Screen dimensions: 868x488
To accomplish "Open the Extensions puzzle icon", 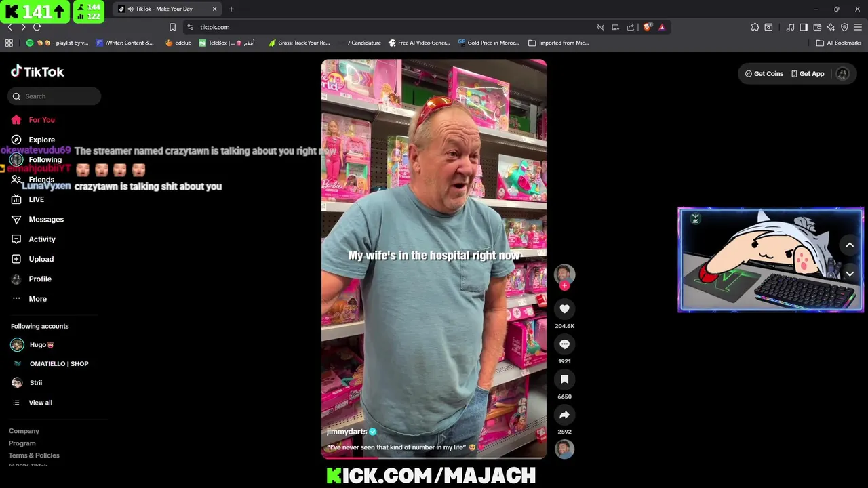I will (x=755, y=27).
